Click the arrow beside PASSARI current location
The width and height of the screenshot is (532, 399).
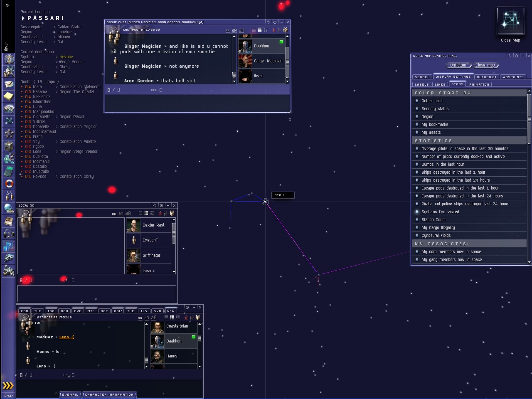(x=23, y=18)
